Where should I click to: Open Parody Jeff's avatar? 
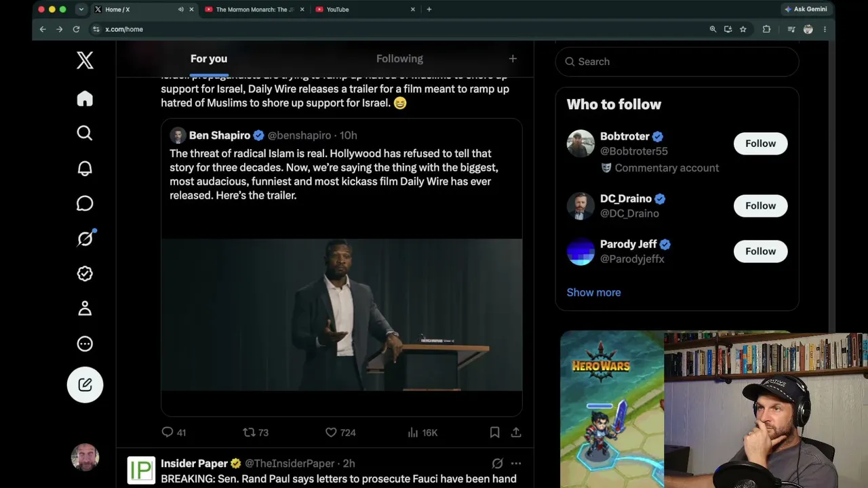click(x=580, y=251)
